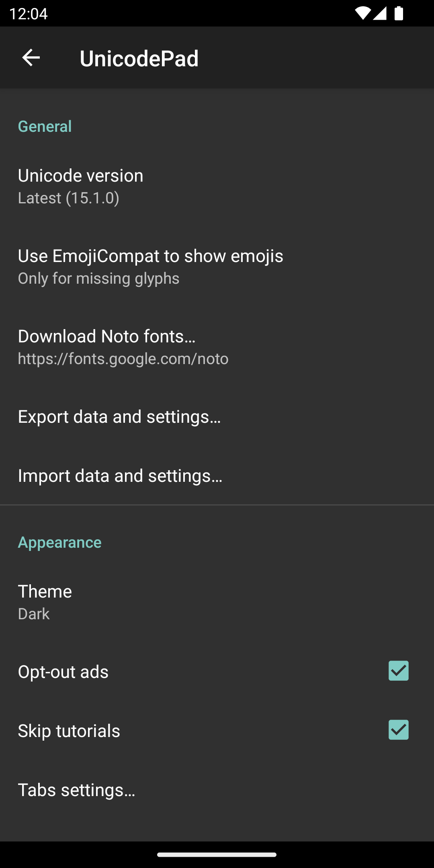This screenshot has height=868, width=434.
Task: Tap the cellular signal icon
Action: [380, 14]
